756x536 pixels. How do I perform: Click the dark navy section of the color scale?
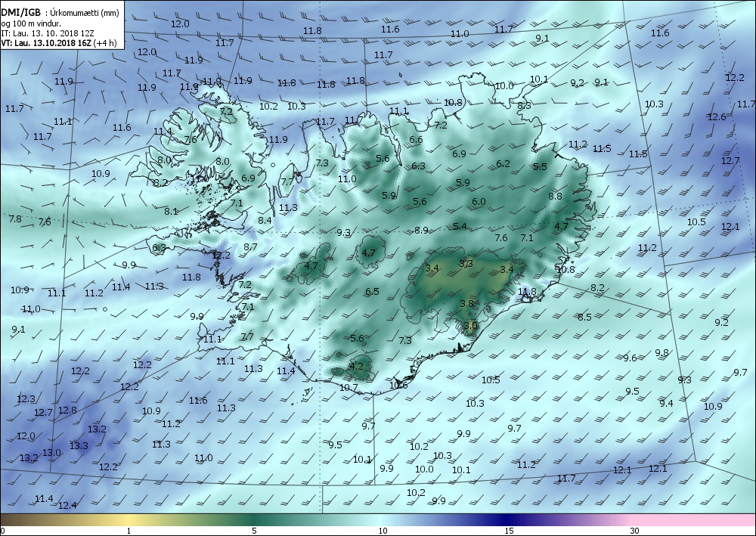click(507, 519)
